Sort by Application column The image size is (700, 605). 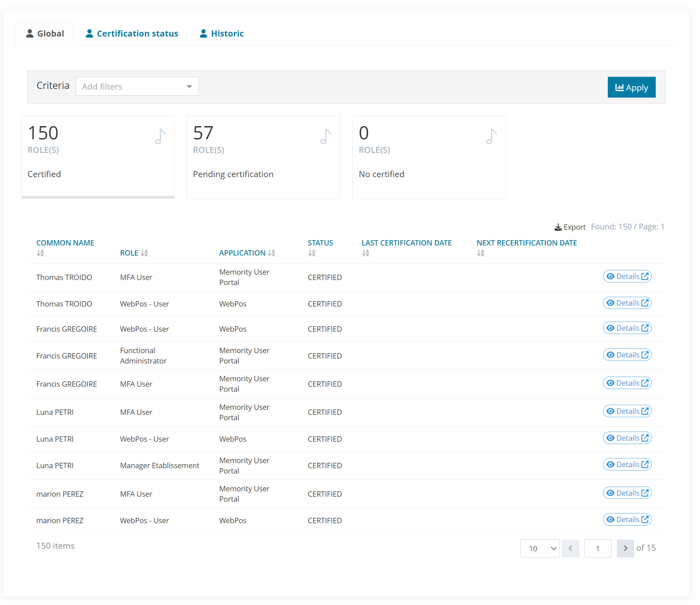coord(272,253)
